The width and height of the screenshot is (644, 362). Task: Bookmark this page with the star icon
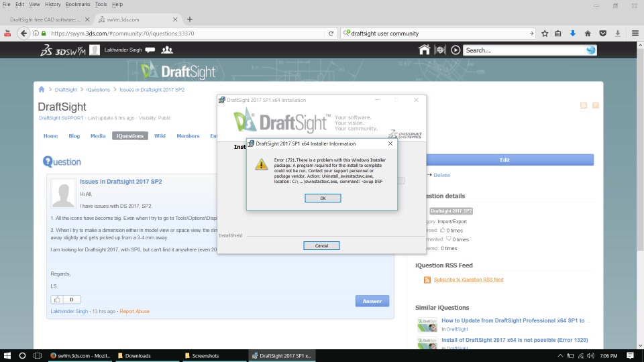(x=545, y=34)
